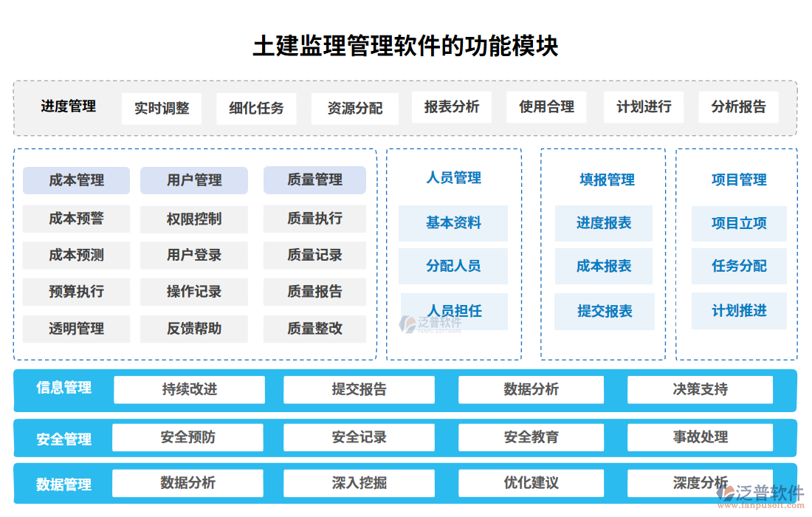This screenshot has height=517, width=812.
Task: Enable the 权限控制 option
Action: tap(196, 219)
